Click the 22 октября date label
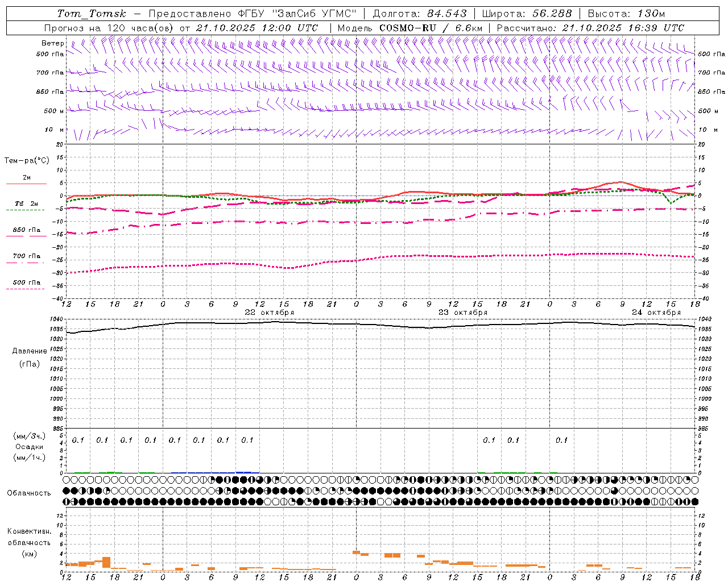Viewport: 728px width, 582px height. (x=270, y=313)
